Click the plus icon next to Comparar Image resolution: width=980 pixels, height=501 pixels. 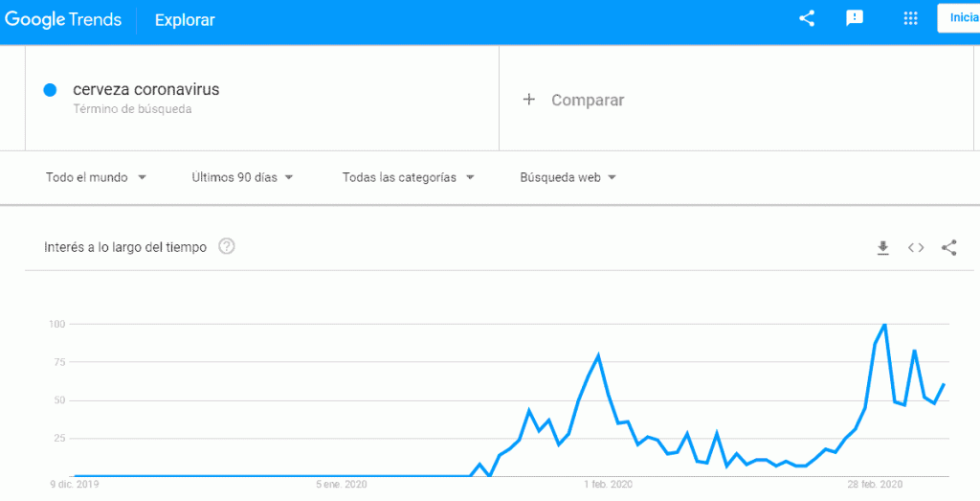pos(528,100)
